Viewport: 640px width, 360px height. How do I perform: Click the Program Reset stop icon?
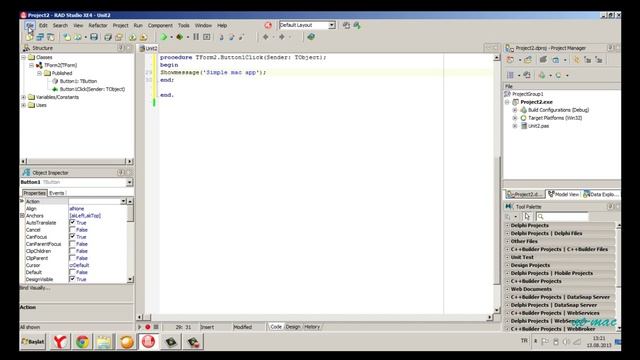pyautogui.click(x=207, y=37)
